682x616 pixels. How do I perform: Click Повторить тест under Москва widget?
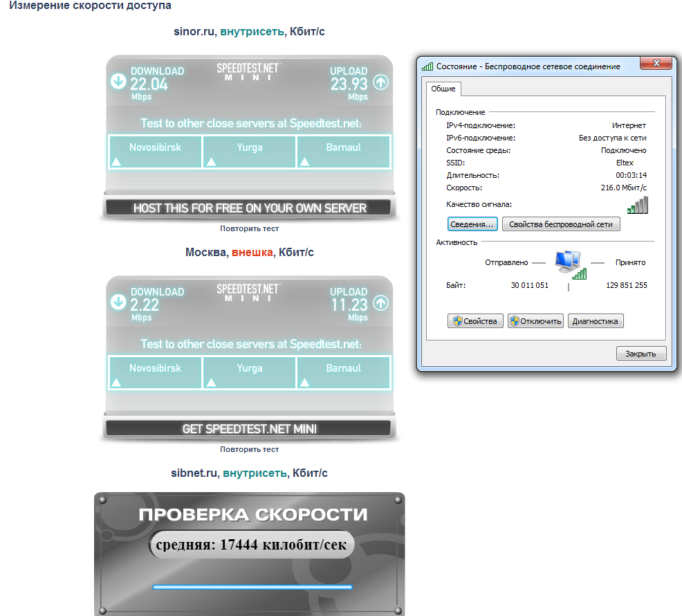pyautogui.click(x=249, y=449)
